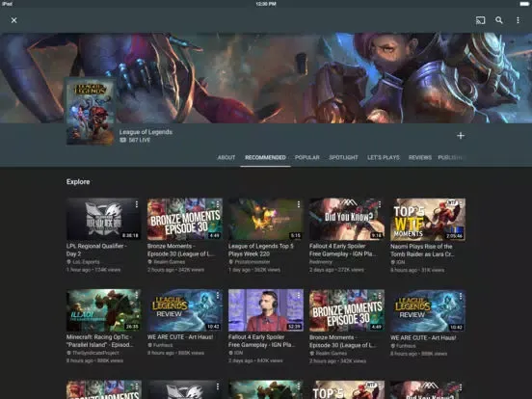The width and height of the screenshot is (532, 399).
Task: Open title Minecraft: Racing OpTic Parallel Island
Action: pyautogui.click(x=99, y=341)
